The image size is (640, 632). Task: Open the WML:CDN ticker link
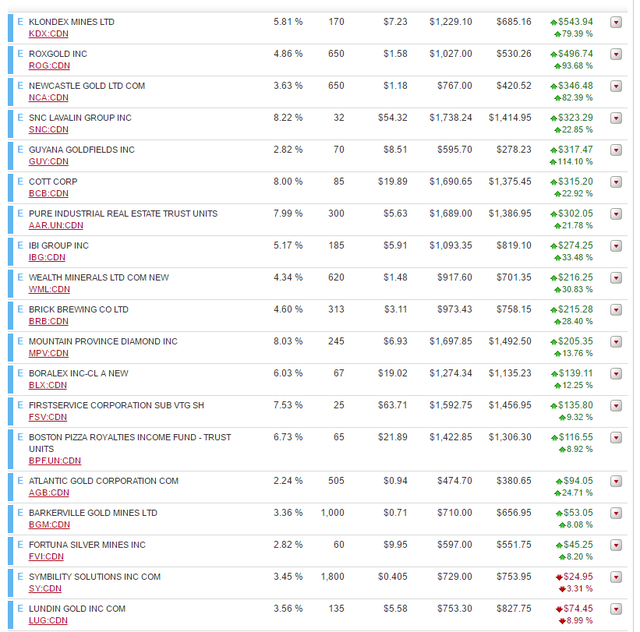[x=49, y=289]
